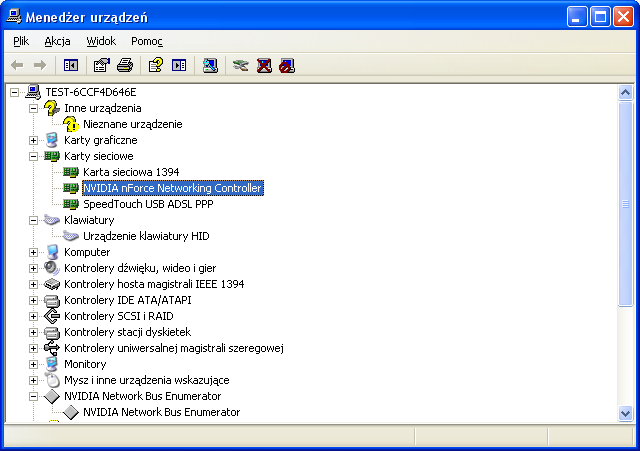Click the scrollbar up arrow
The height and width of the screenshot is (451, 640).
[x=625, y=93]
